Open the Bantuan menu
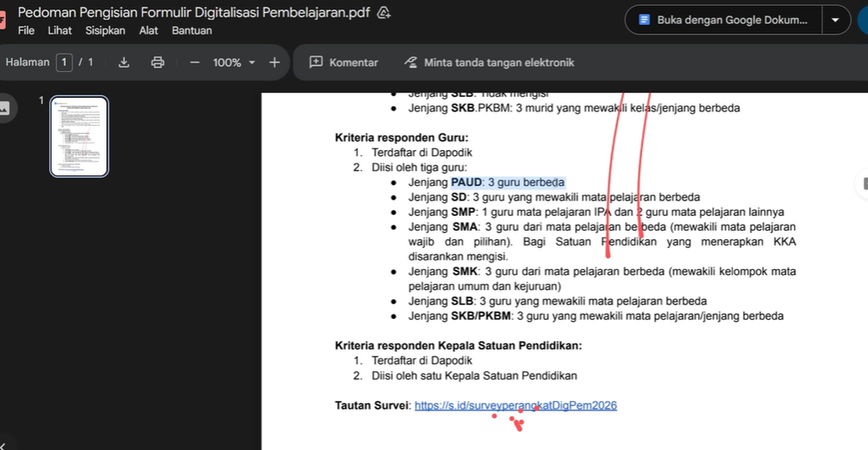 (192, 31)
